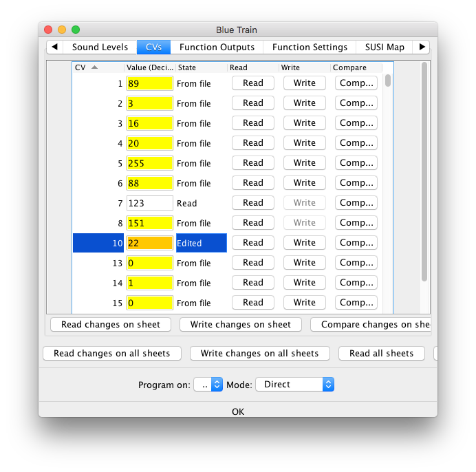This screenshot has height=472, width=476.
Task: Expand the Mode Direct dropdown
Action: [x=294, y=385]
